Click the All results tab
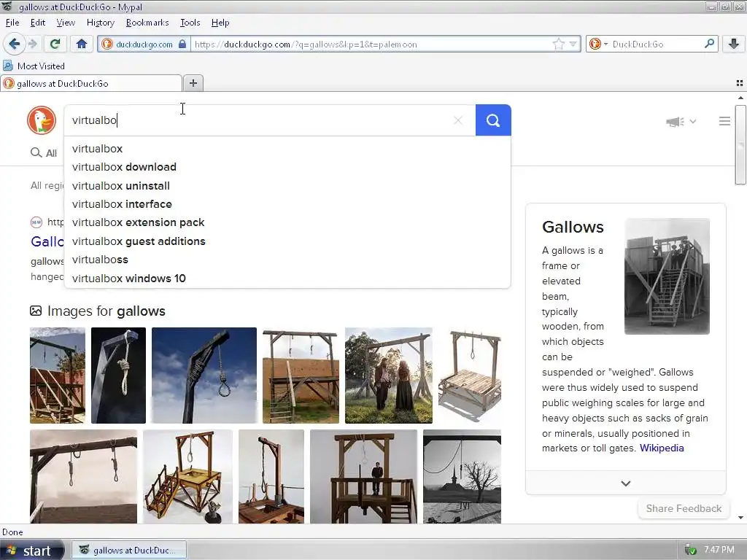Viewport: 747px width, 560px height. [44, 153]
